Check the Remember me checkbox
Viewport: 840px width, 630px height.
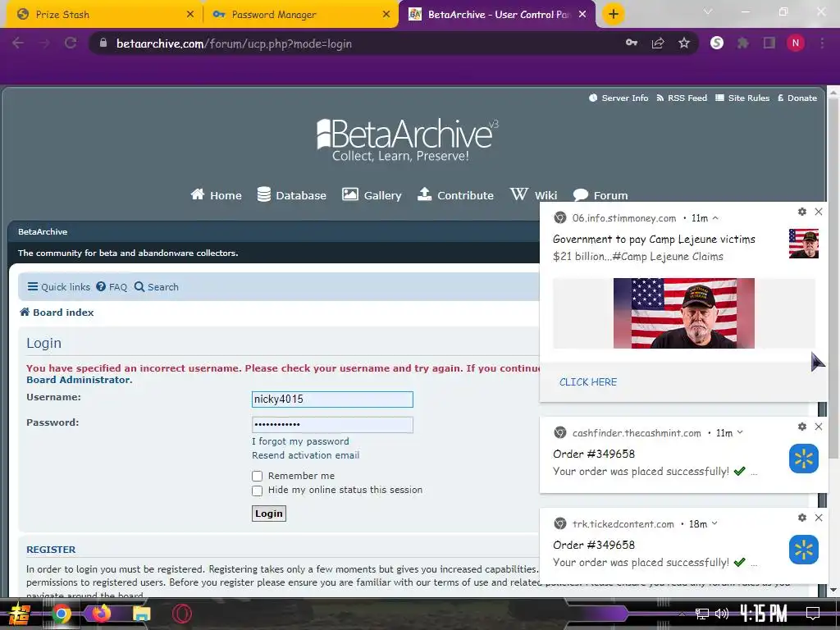pyautogui.click(x=257, y=477)
